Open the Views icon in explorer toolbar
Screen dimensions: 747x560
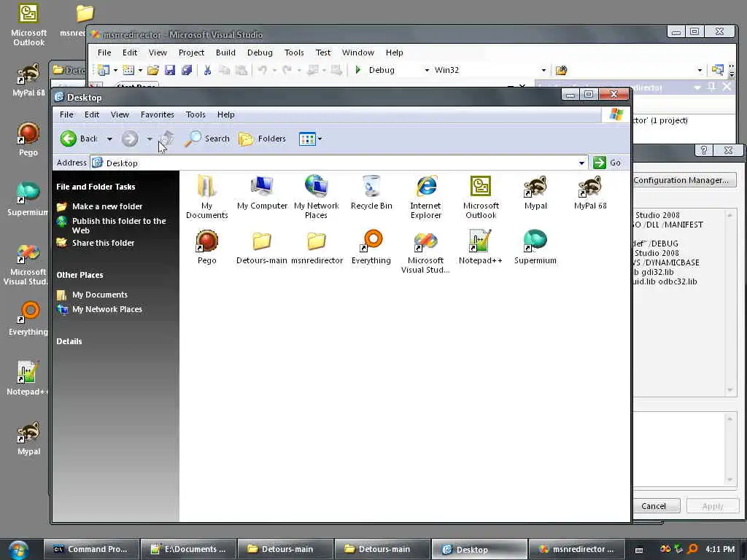[307, 139]
